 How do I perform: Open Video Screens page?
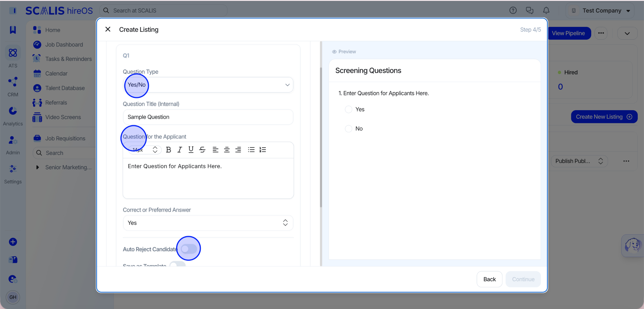(x=57, y=117)
